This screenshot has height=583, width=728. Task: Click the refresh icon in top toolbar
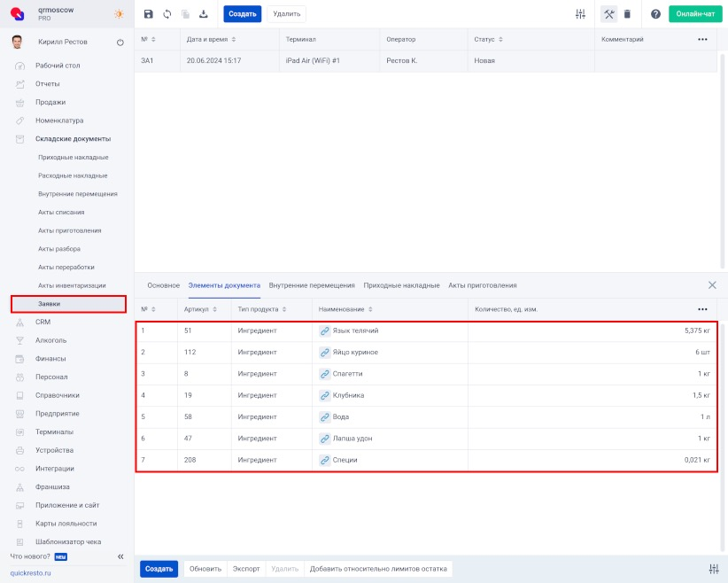[167, 14]
